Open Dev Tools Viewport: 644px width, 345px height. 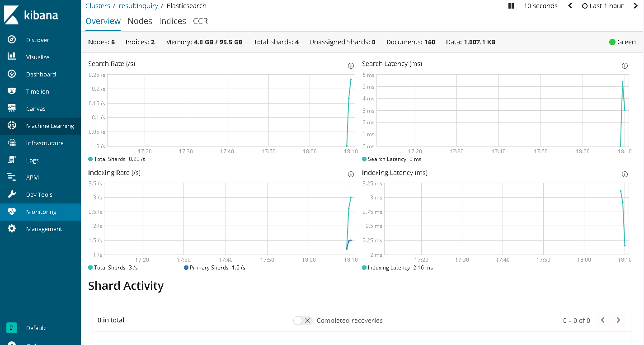pos(39,194)
